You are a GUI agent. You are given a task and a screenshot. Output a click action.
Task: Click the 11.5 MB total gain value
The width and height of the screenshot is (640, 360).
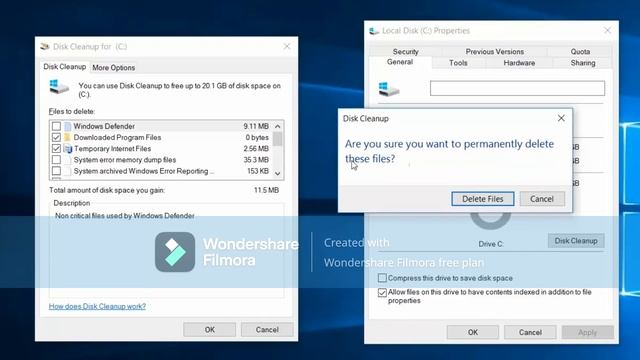pos(266,190)
